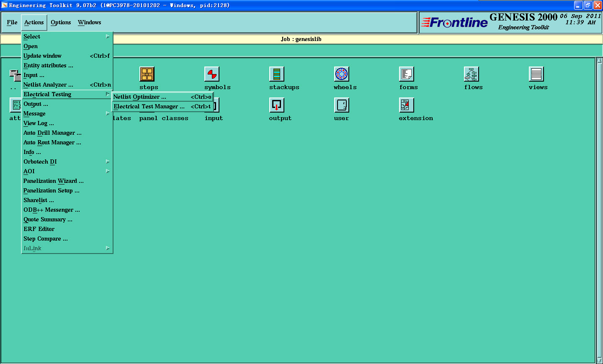Image resolution: width=603 pixels, height=364 pixels.
Task: Choose Netlist Optimizer from the submenu
Action: tap(162, 97)
